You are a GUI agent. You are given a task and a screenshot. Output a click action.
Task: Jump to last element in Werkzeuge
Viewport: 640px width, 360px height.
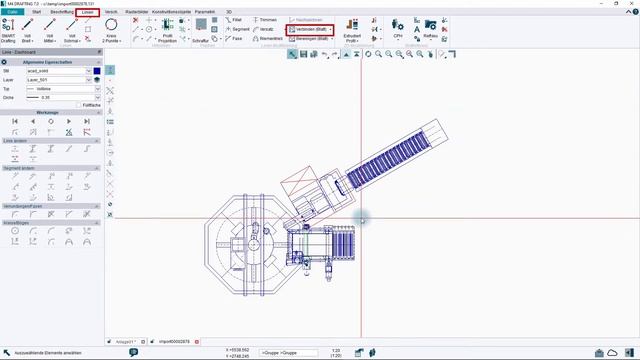[x=87, y=121]
